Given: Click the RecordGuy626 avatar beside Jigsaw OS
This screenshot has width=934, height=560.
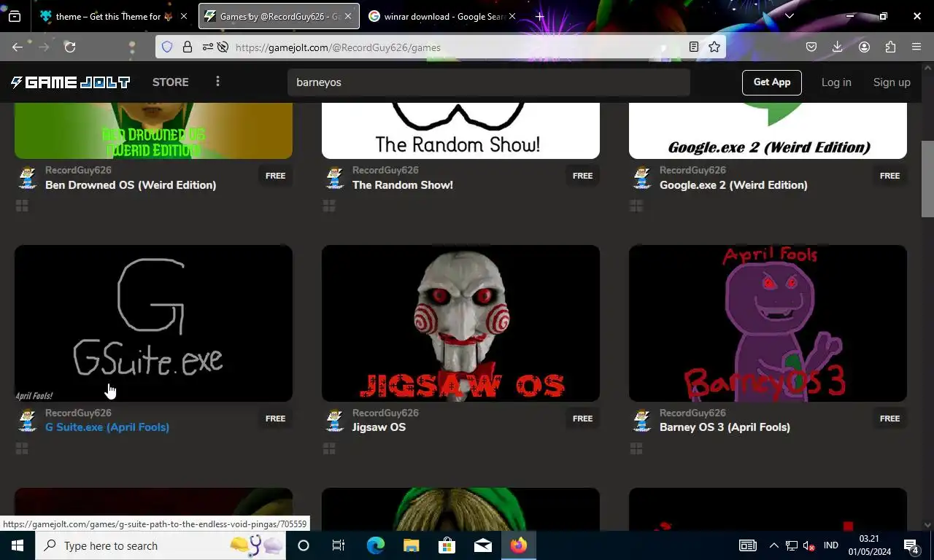Looking at the screenshot, I should [335, 421].
